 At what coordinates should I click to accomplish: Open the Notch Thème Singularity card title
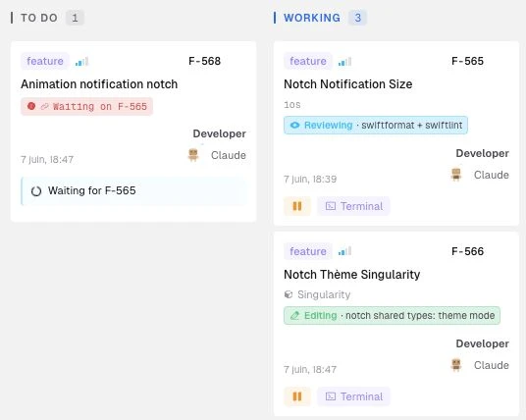coord(352,275)
